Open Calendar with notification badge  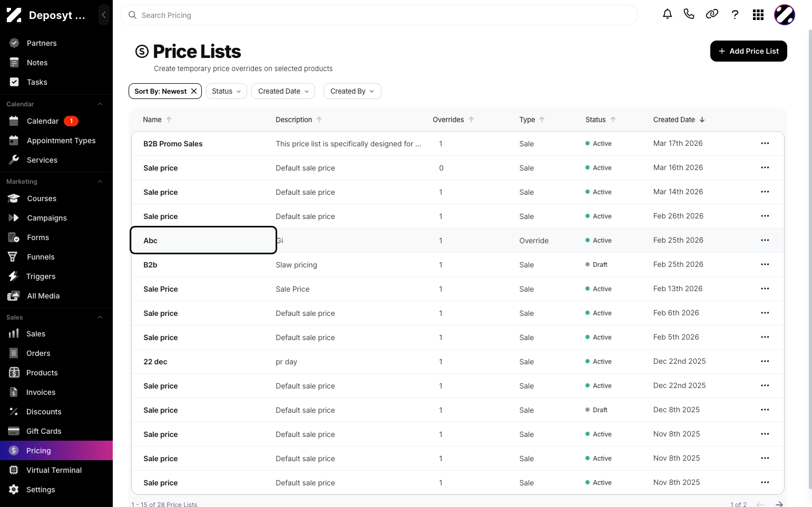pos(56,121)
